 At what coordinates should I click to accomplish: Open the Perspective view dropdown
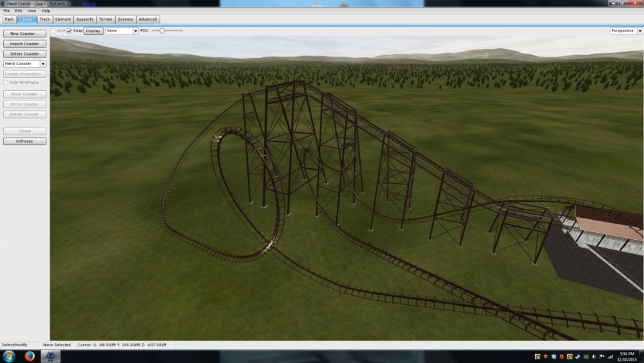tap(626, 30)
